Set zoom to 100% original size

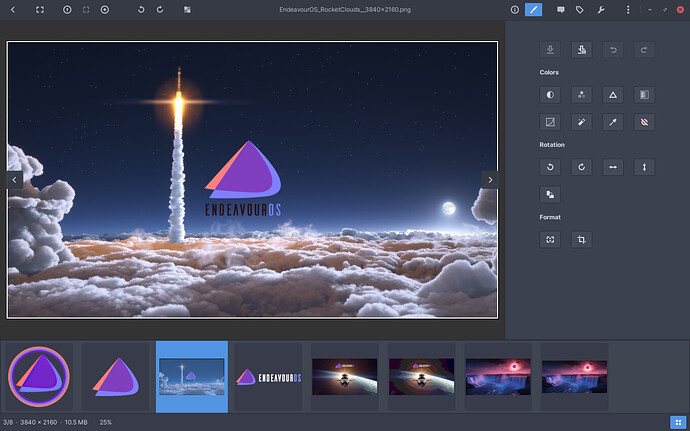(x=67, y=9)
